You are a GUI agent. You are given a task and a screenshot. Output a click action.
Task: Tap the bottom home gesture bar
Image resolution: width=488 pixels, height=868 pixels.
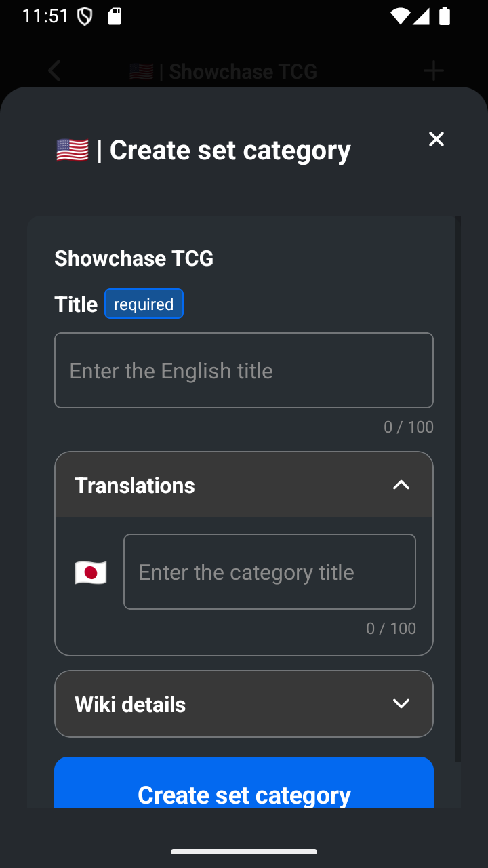244,852
